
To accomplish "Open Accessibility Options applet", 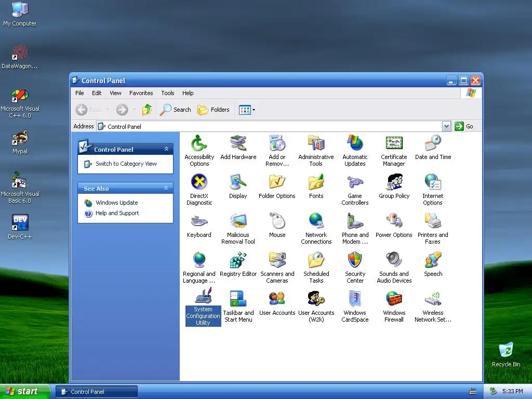I will coord(199,151).
